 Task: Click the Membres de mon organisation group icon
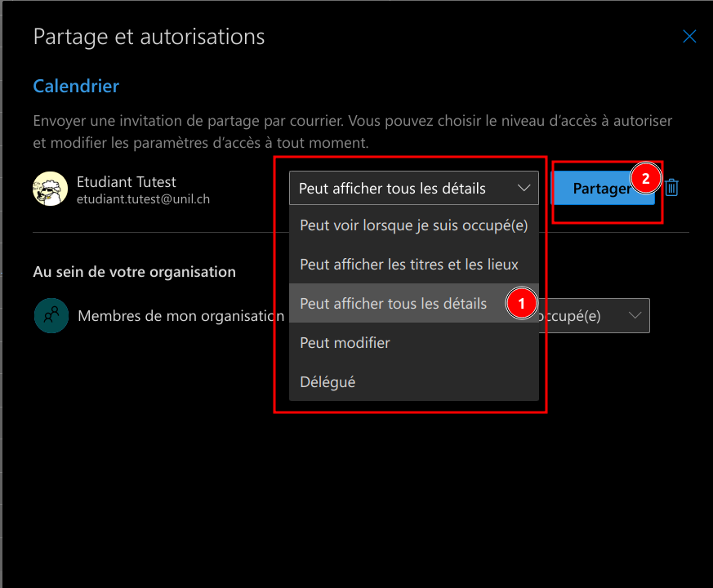(x=51, y=315)
